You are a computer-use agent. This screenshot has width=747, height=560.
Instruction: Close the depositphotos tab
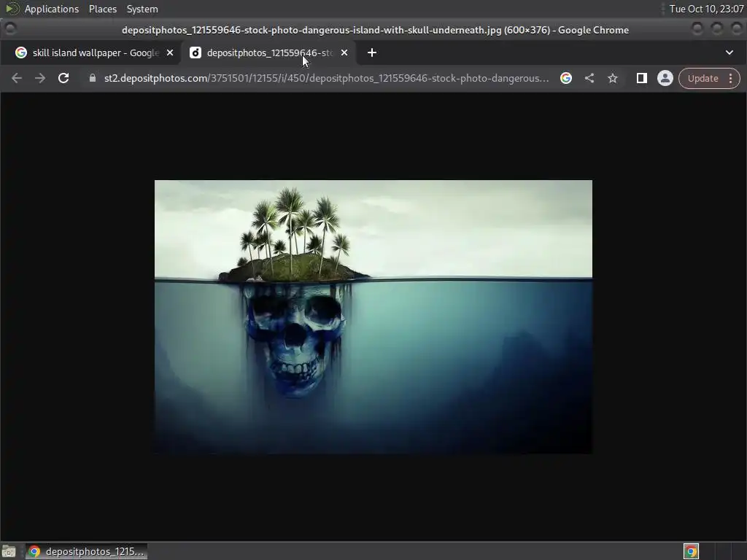[344, 52]
